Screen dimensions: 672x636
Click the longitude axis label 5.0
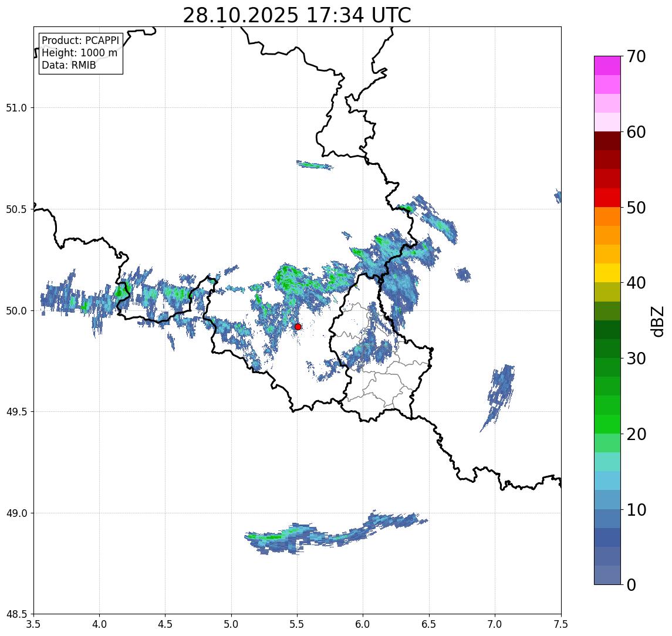click(231, 624)
